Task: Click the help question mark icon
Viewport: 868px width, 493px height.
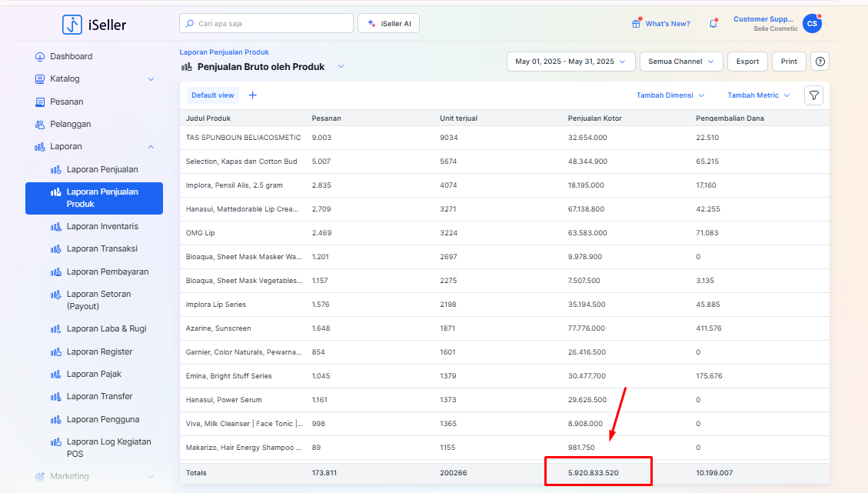Action: (820, 62)
